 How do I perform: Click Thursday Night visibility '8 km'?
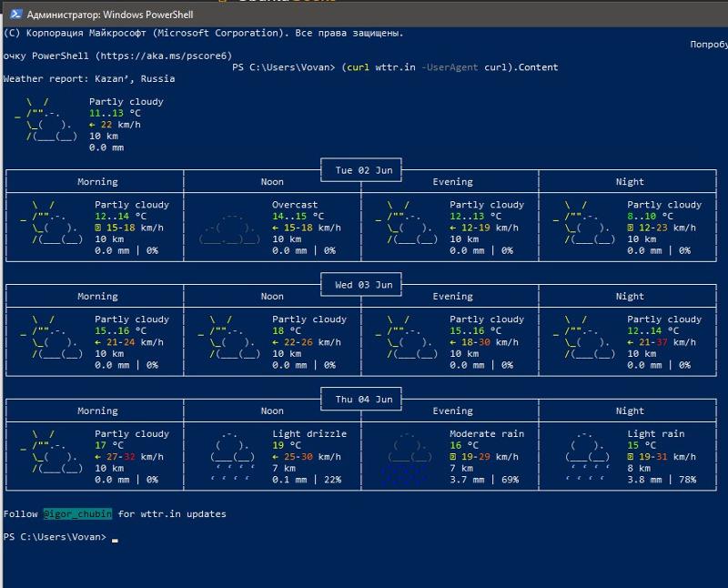639,468
